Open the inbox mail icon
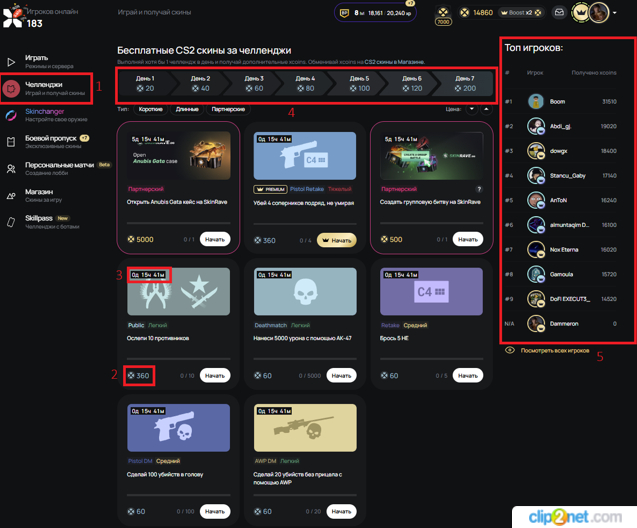Screen dimensions: 637x528 [x=559, y=12]
